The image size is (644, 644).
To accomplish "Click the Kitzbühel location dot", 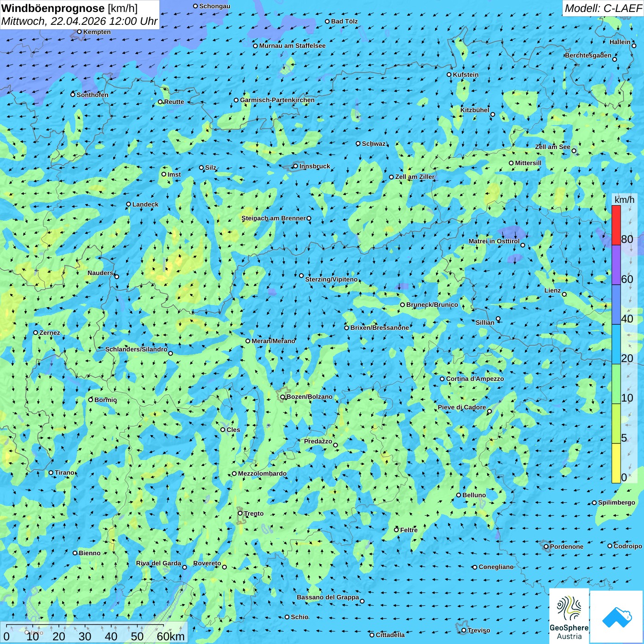I will click(493, 115).
